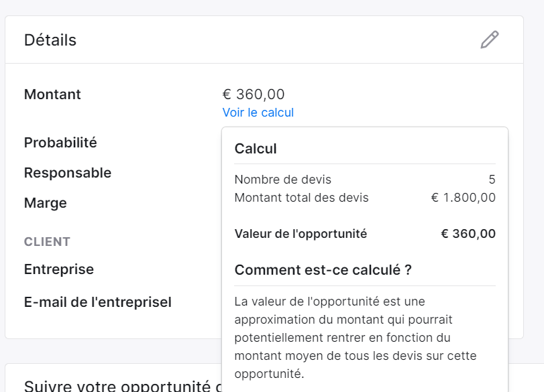Click the Responsable field label
Screen dimensions: 544x392
(68, 173)
